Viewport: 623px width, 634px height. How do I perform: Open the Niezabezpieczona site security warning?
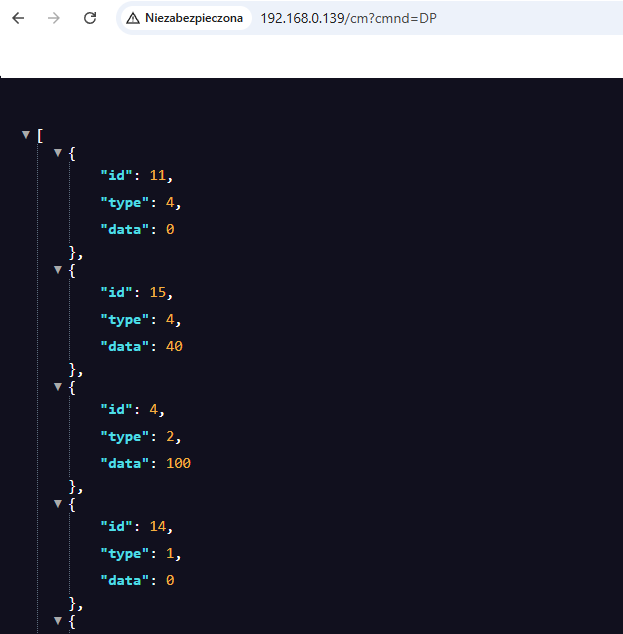[x=184, y=18]
